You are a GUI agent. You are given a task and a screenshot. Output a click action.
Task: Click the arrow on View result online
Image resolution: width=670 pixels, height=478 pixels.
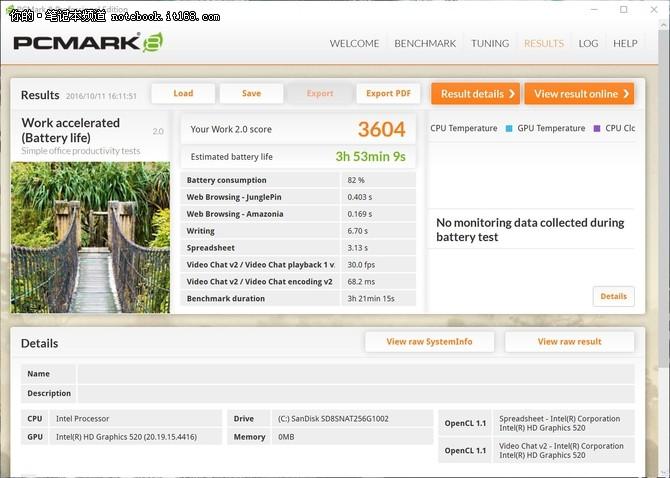click(626, 94)
